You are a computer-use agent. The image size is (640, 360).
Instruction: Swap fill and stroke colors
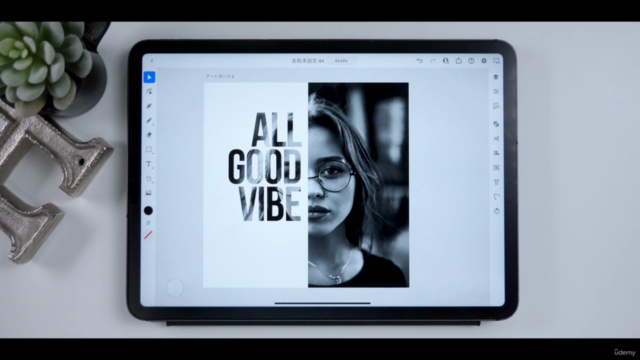tap(149, 223)
